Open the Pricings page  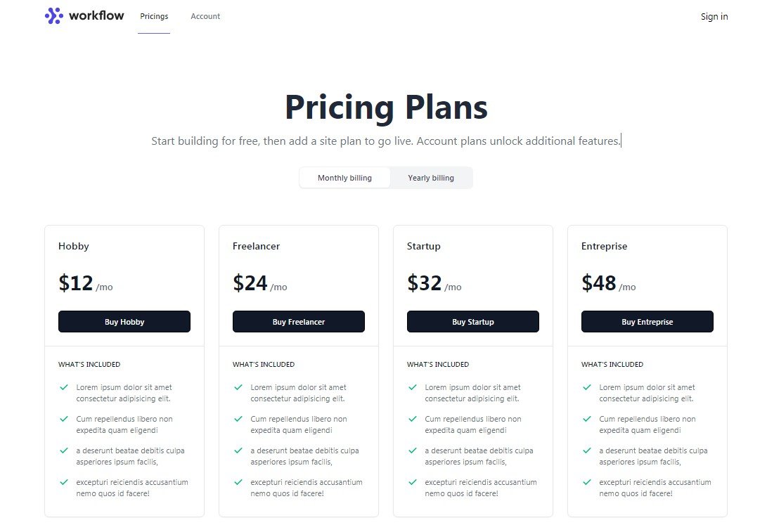(x=154, y=15)
